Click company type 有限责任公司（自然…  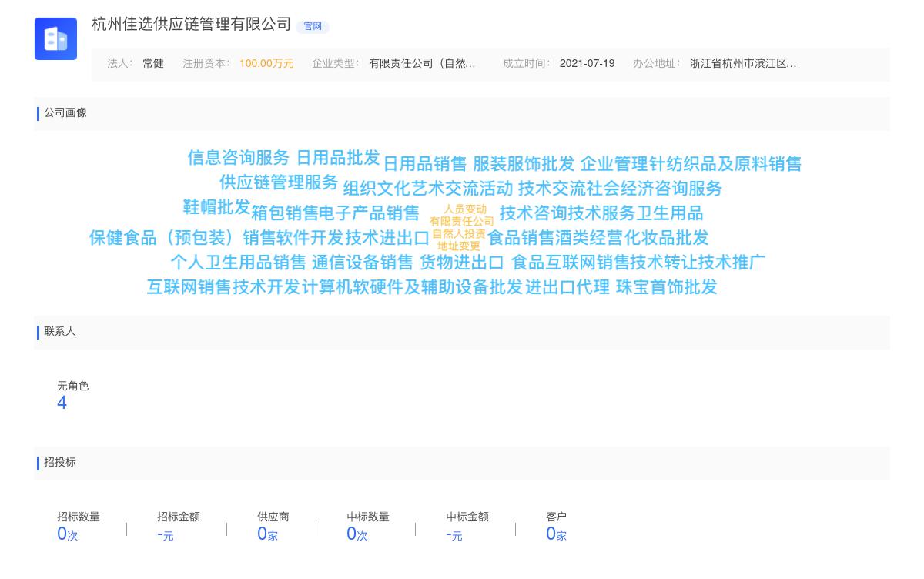(422, 64)
